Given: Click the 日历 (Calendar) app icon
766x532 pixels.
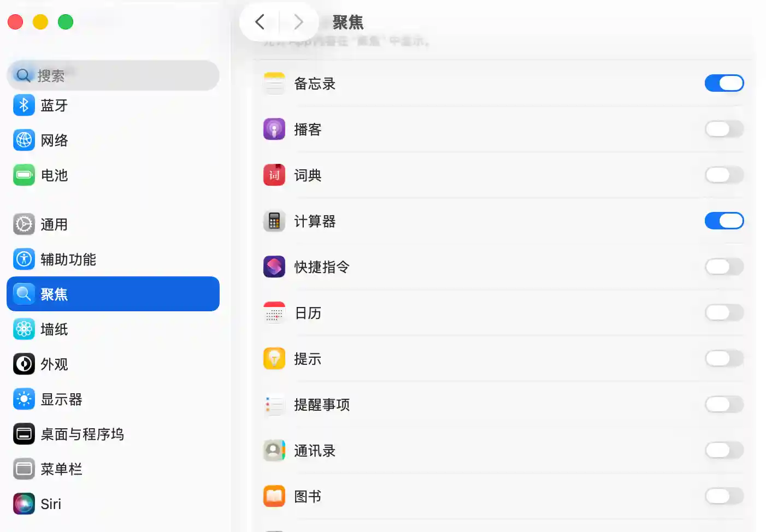Looking at the screenshot, I should [274, 312].
